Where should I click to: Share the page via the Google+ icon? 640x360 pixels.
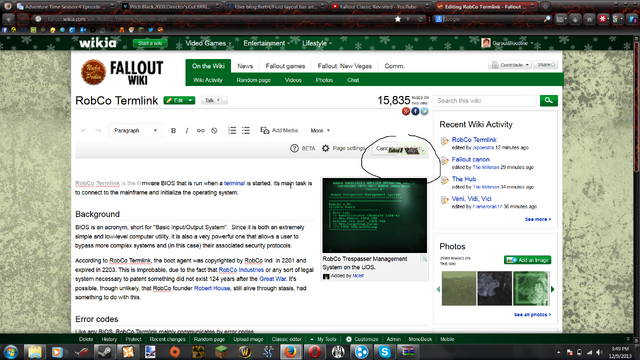click(406, 111)
